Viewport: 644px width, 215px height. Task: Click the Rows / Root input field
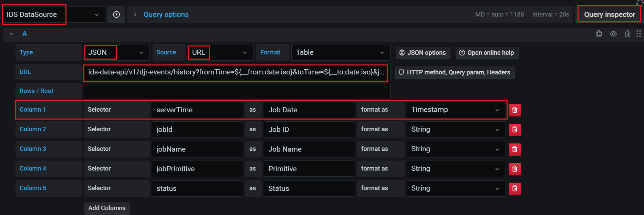coord(237,91)
